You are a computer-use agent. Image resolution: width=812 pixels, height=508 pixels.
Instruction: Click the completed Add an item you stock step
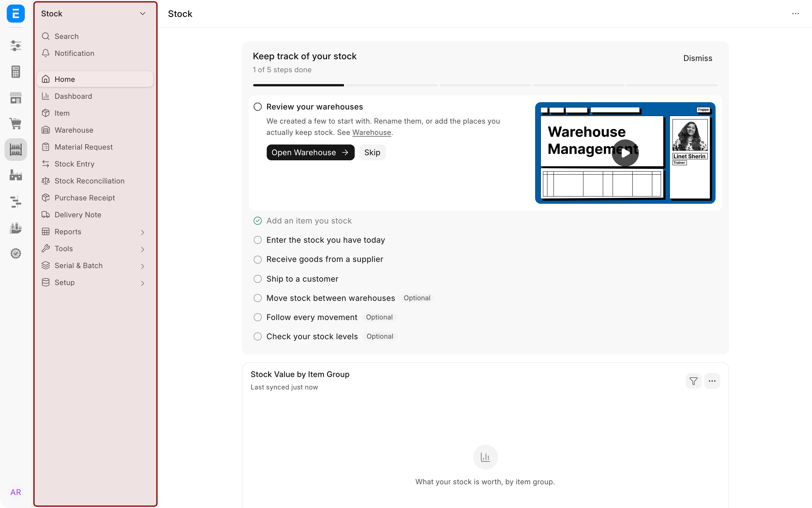click(x=309, y=221)
